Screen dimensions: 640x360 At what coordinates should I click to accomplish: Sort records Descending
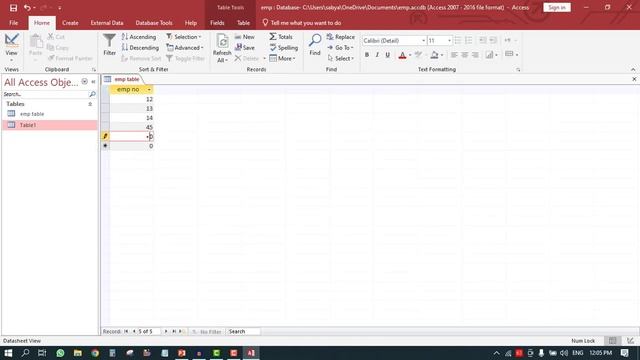pos(140,48)
